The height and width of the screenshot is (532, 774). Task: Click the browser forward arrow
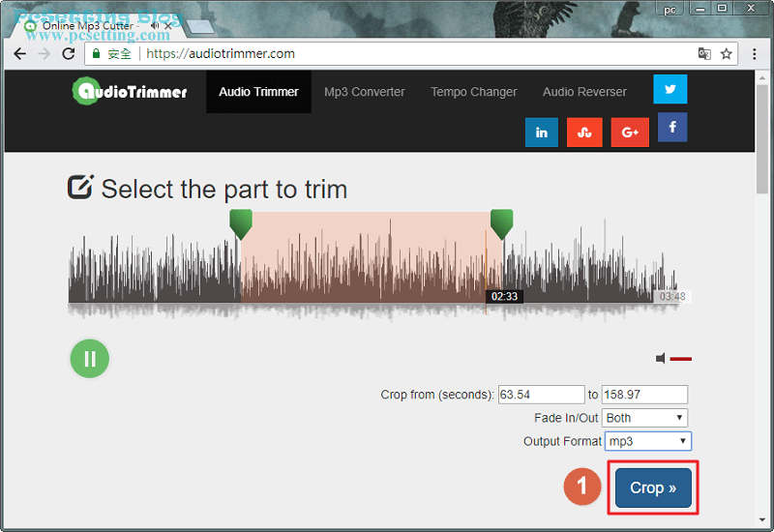click(44, 53)
